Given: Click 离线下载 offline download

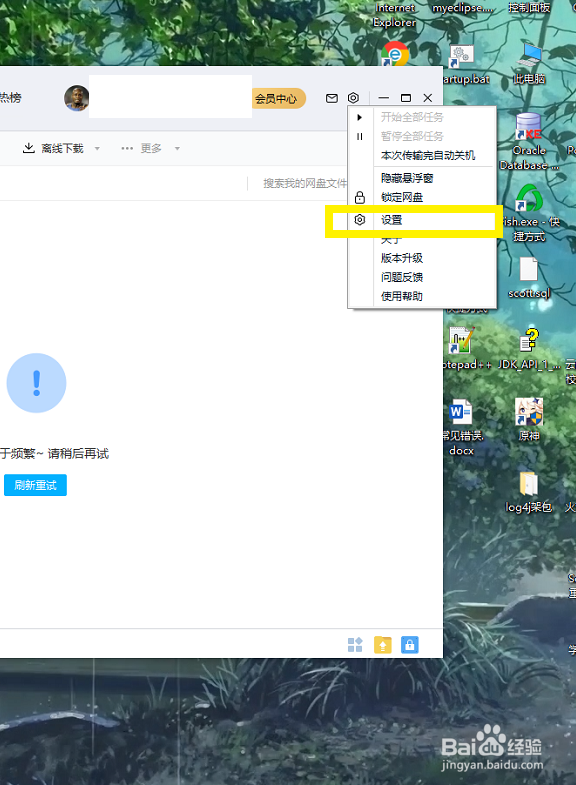Looking at the screenshot, I should (54, 148).
